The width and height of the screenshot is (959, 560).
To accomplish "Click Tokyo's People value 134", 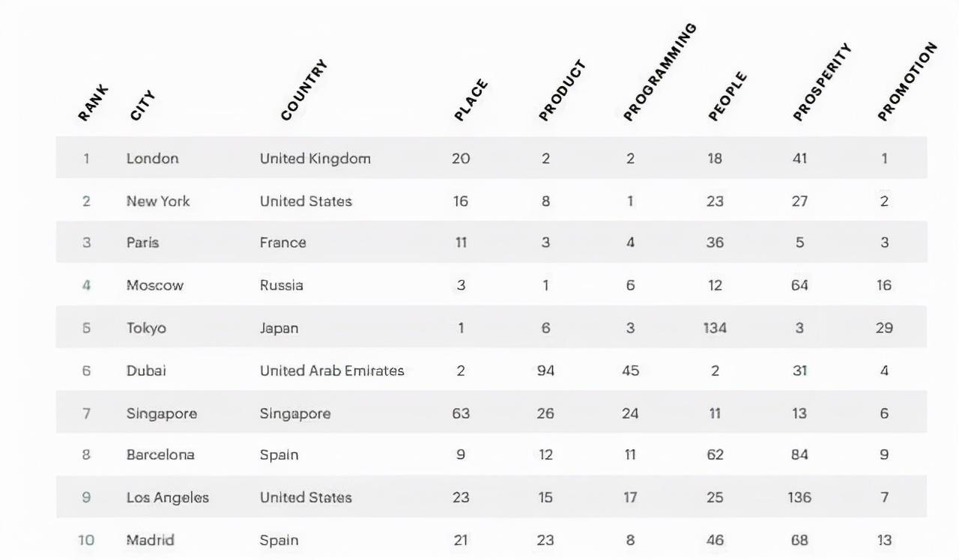I will (x=715, y=328).
